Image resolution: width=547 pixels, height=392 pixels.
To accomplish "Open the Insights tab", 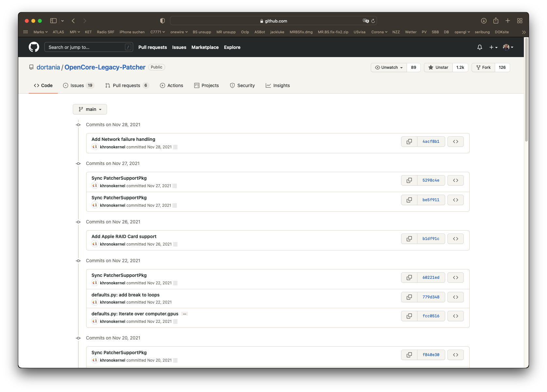I will [278, 85].
